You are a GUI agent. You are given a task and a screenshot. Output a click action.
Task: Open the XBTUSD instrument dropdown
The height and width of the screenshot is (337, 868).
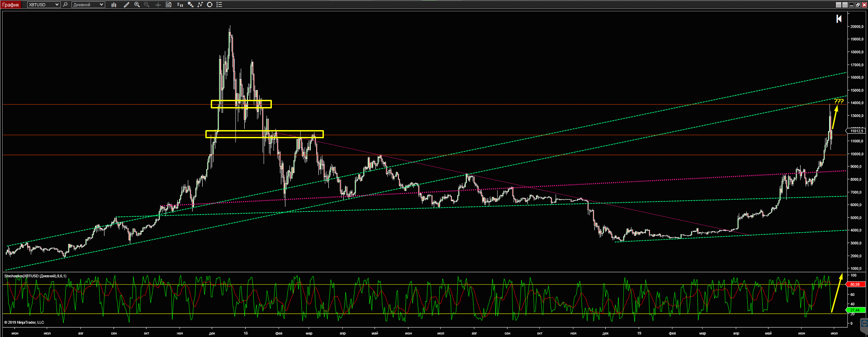43,5
